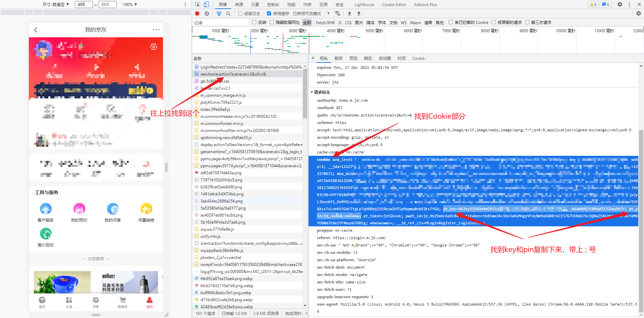Screen dimensions: 644x318
Task: Uncheck 停用缓存 checkbox
Action: tap(269, 13)
